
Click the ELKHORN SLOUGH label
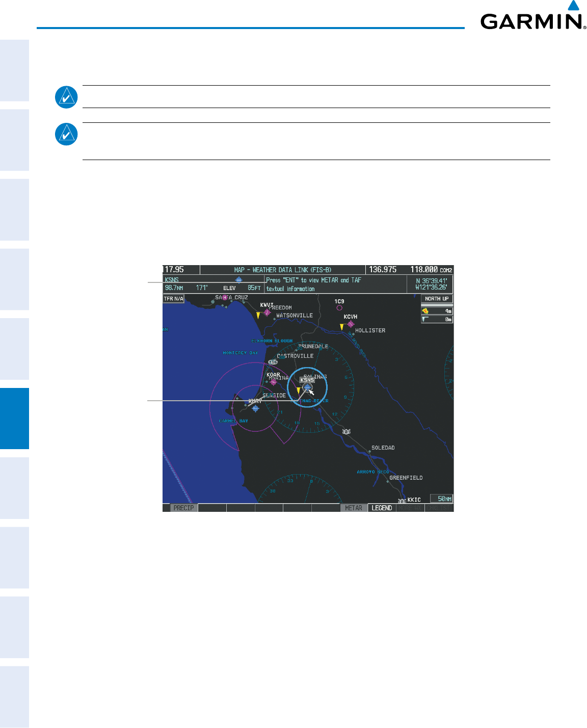coord(272,341)
